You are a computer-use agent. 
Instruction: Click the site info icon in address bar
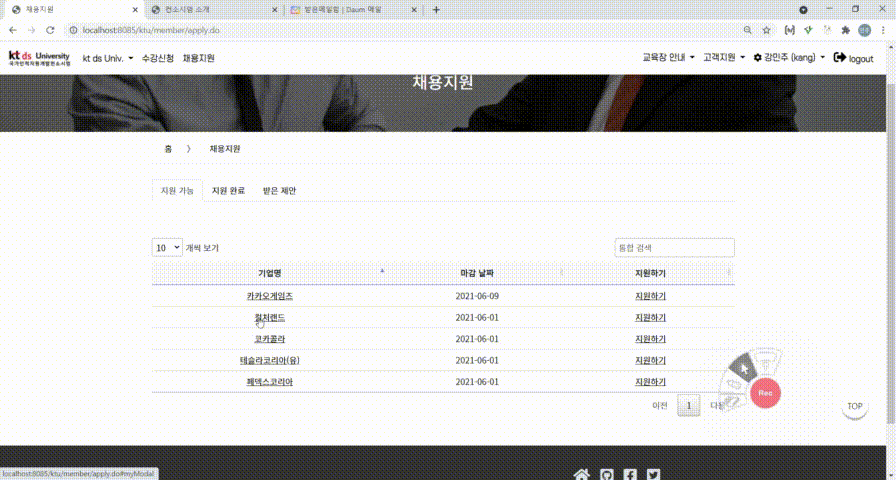point(73,30)
